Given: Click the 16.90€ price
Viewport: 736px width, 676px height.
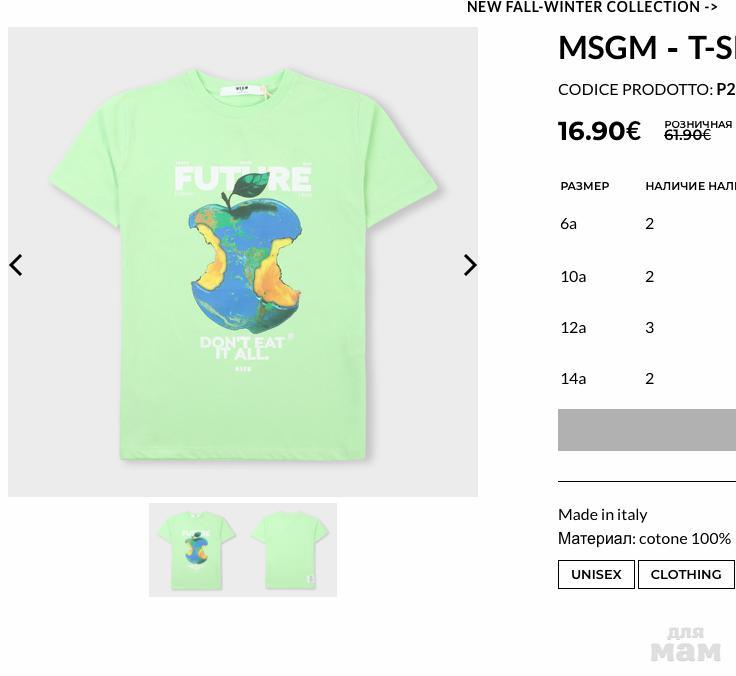Looking at the screenshot, I should pos(599,131).
